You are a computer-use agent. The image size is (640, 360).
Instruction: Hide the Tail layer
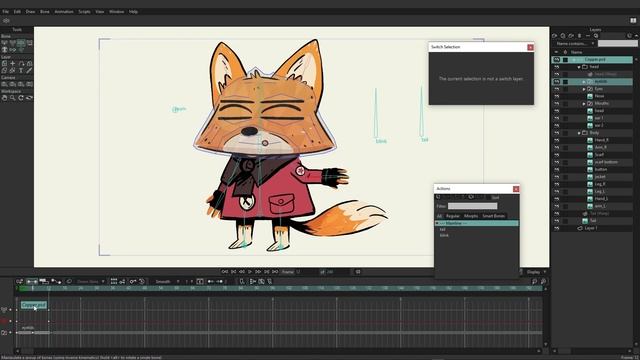point(557,221)
